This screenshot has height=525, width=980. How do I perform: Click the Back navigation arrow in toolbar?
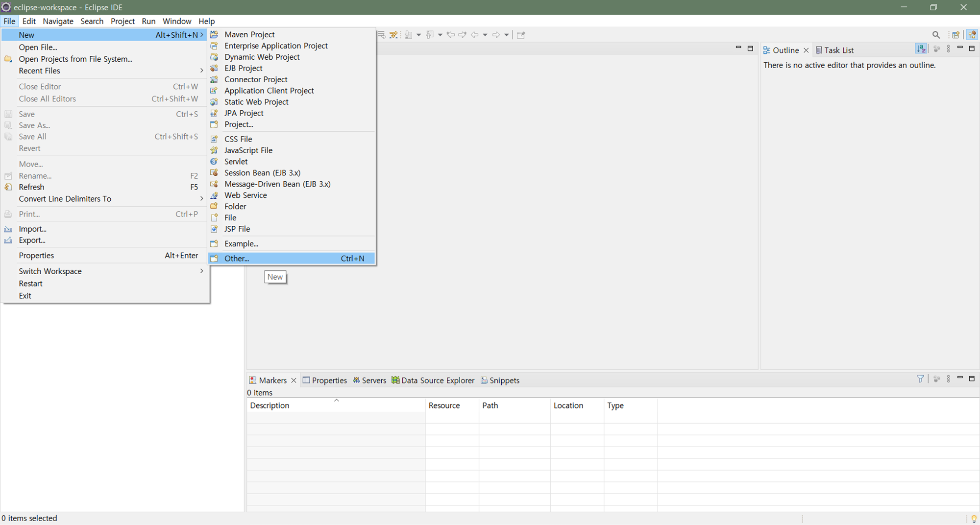(474, 35)
